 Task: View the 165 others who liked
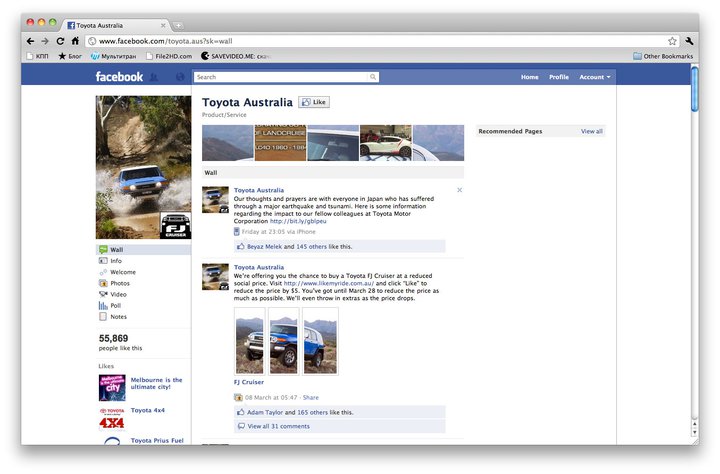click(x=312, y=412)
